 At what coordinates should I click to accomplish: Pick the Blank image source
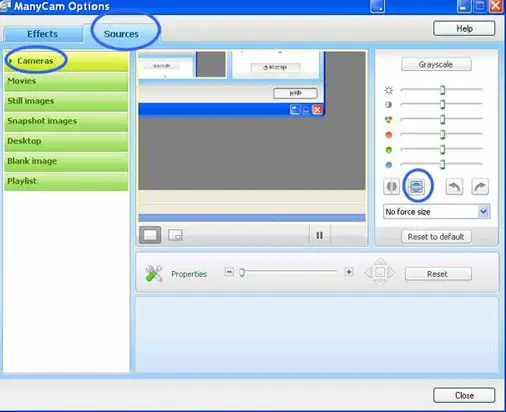pos(66,161)
